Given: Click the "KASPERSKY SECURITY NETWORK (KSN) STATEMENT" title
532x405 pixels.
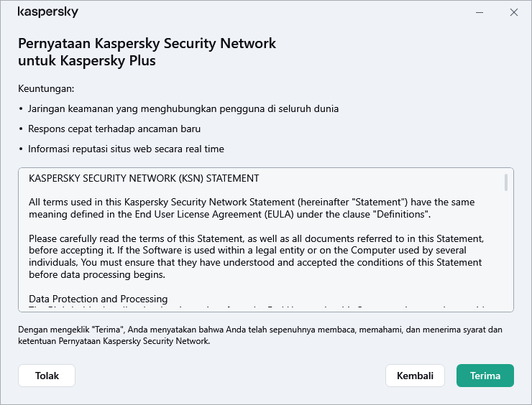Looking at the screenshot, I should (x=144, y=178).
